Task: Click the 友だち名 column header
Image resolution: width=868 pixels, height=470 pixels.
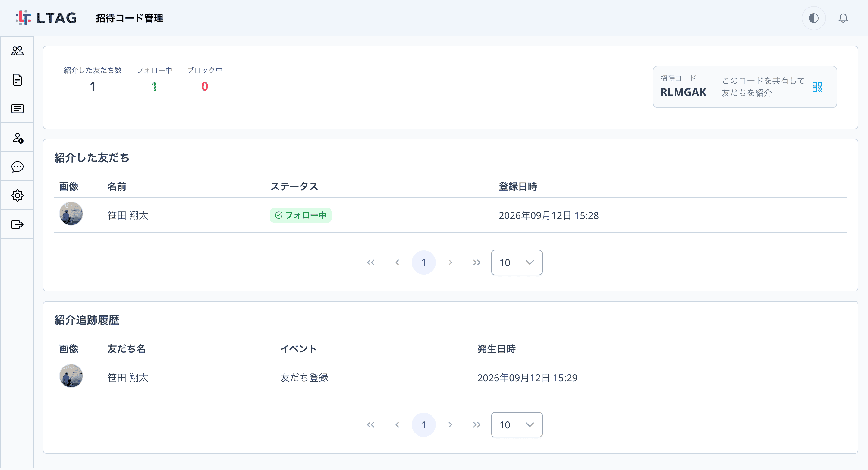Action: pyautogui.click(x=126, y=349)
